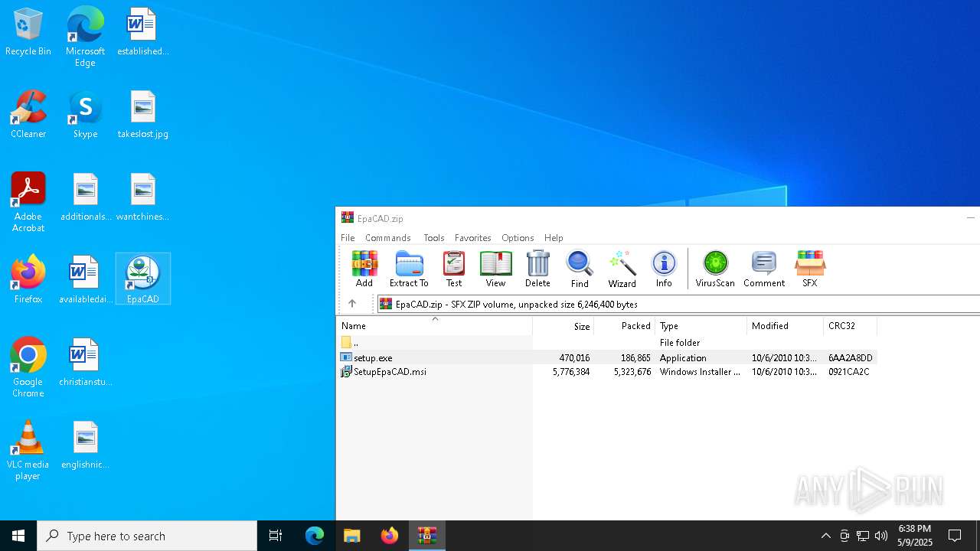Viewport: 980px width, 551px height.
Task: Select the takeslost.jpg desktop file
Action: (x=142, y=115)
